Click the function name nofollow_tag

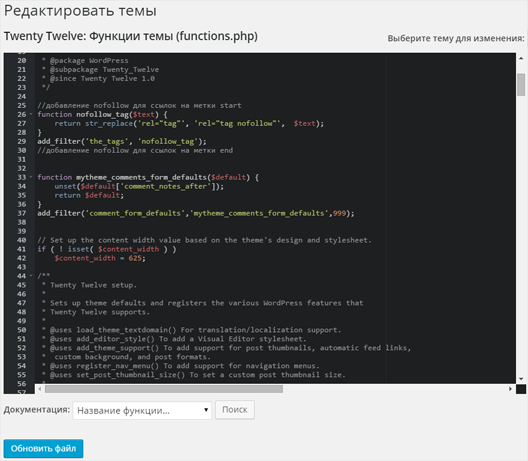pos(103,114)
